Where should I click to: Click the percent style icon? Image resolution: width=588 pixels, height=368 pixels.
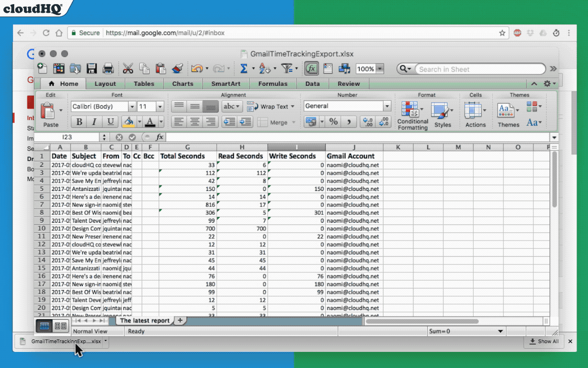point(334,122)
